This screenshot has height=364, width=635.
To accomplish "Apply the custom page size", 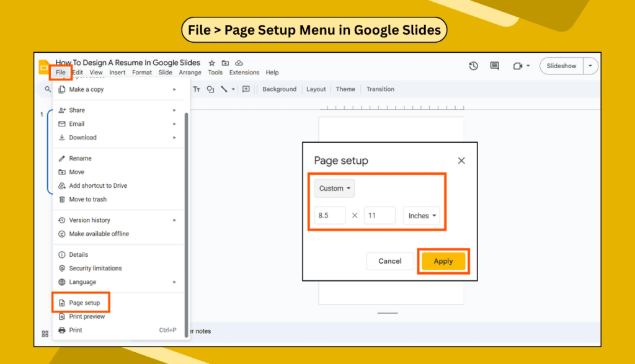I will pos(443,261).
